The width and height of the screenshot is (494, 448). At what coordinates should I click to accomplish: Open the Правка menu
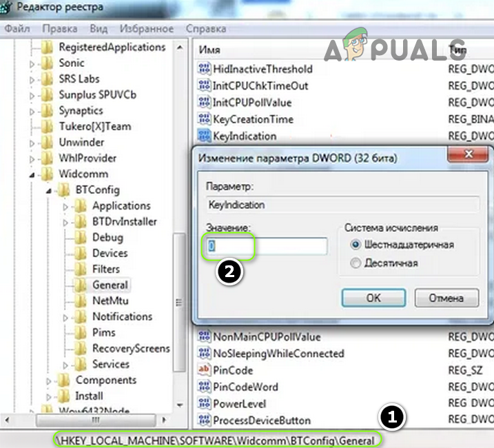[60, 29]
